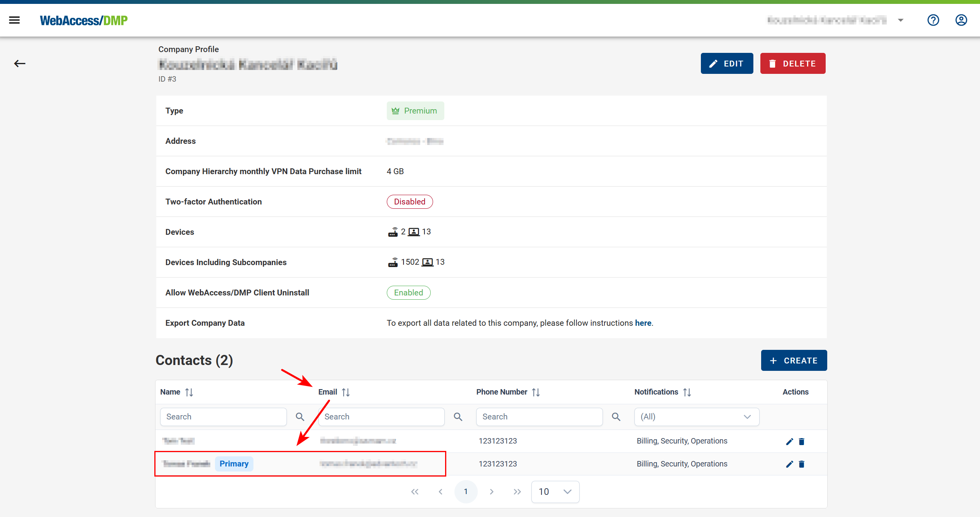980x517 pixels.
Task: Sort contacts by Email column
Action: (x=346, y=392)
